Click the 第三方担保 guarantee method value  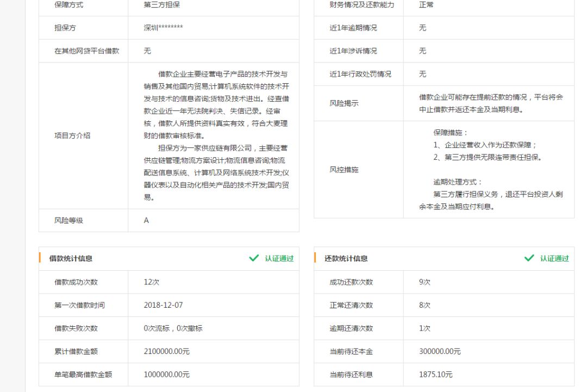point(162,5)
